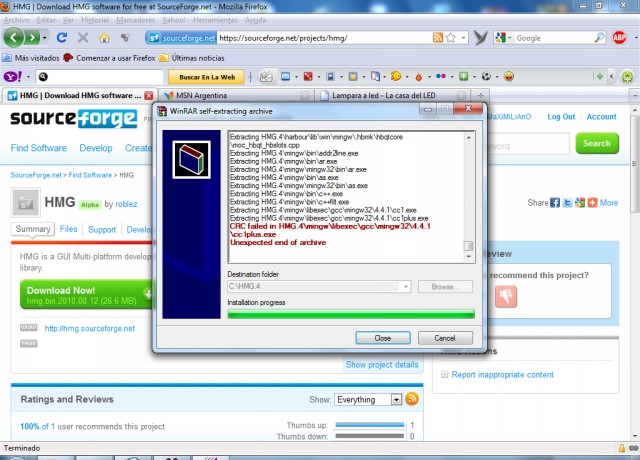Click the sourceforge site identity button
Screen dimensions: 640x460
[x=181, y=38]
